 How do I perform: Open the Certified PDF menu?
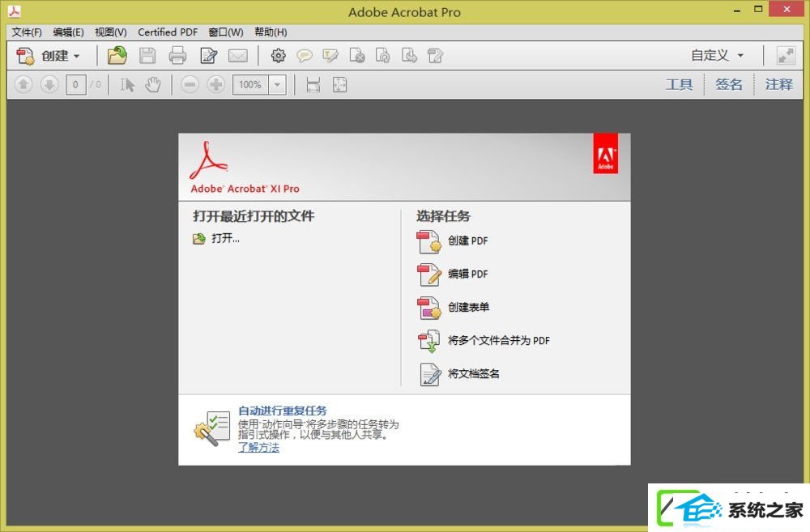(168, 32)
